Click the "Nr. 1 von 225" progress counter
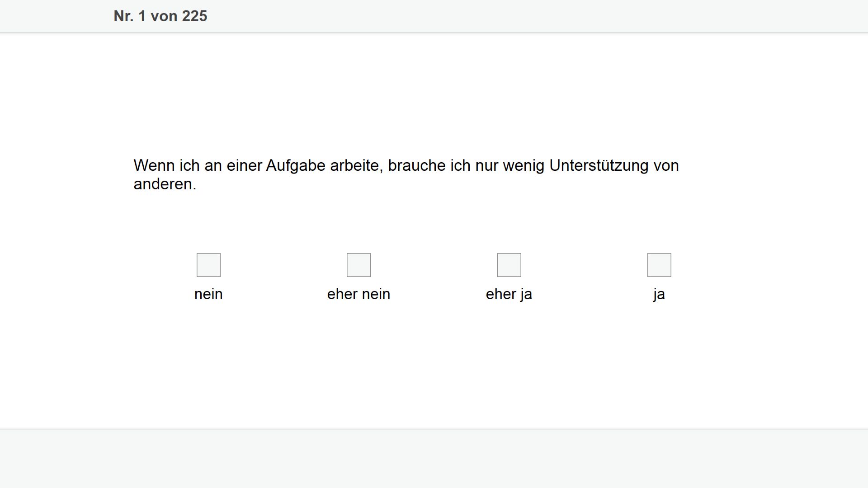Viewport: 868px width, 488px height. pos(160,16)
